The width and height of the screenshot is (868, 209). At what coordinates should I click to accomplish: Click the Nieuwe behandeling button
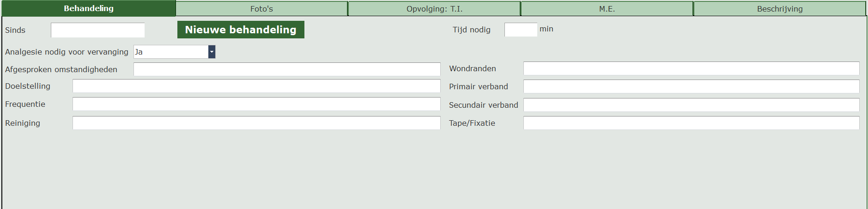(241, 30)
